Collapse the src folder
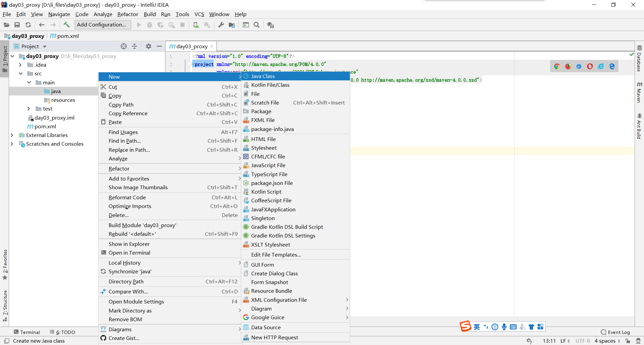 tap(20, 73)
